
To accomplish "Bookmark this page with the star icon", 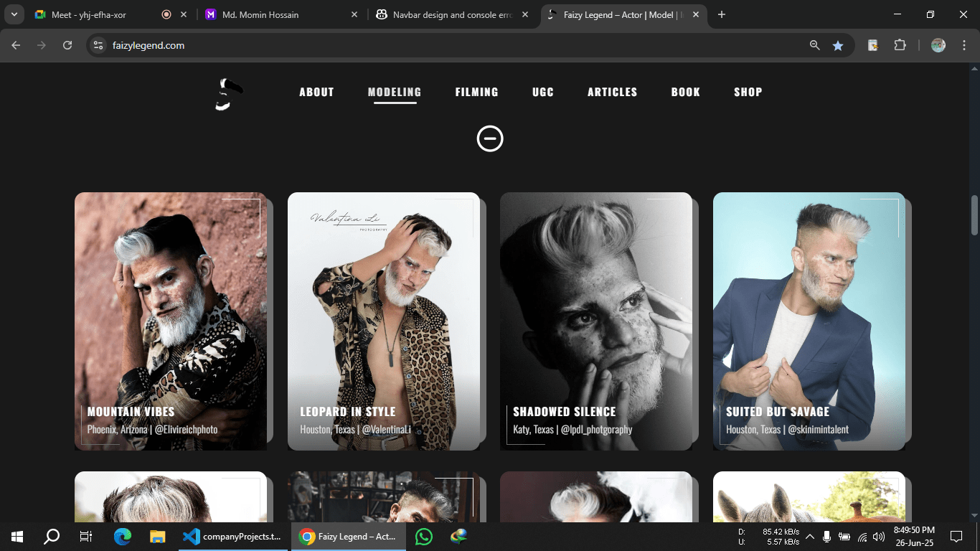I will coord(838,45).
